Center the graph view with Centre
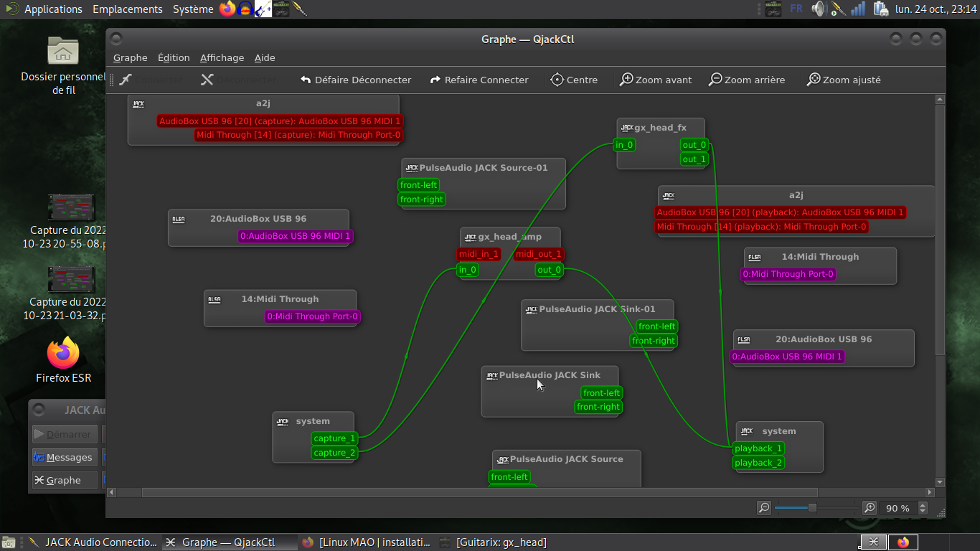The width and height of the screenshot is (980, 551). [574, 80]
